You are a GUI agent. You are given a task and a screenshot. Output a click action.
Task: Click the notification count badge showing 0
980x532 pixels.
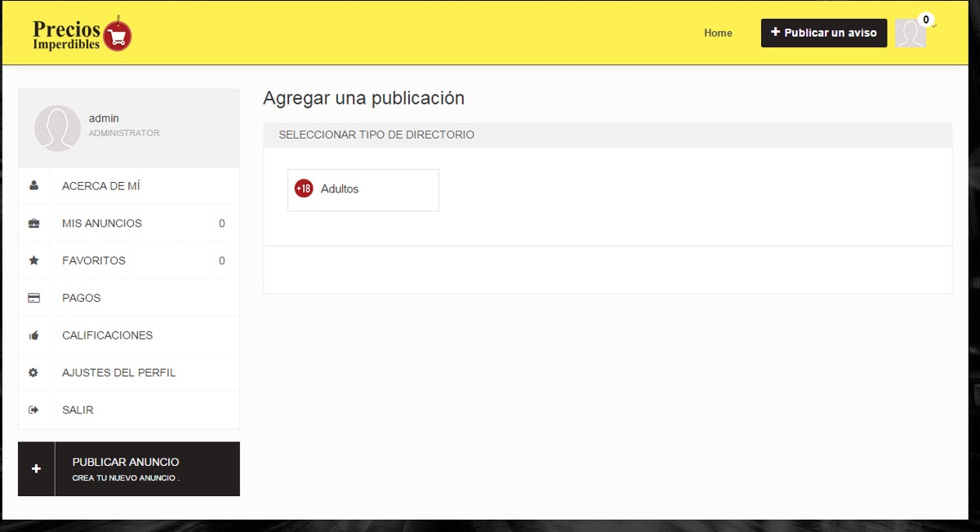tap(925, 20)
